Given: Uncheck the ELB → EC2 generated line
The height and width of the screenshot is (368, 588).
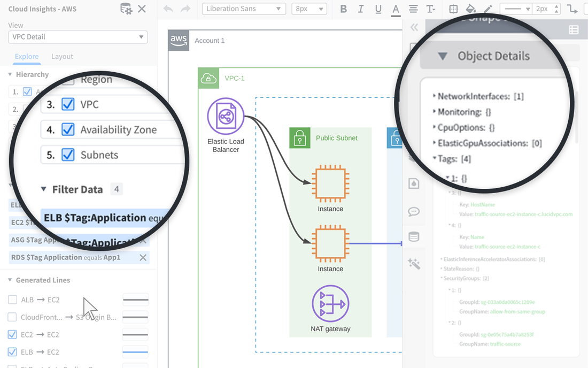Looking at the screenshot, I should coord(12,352).
